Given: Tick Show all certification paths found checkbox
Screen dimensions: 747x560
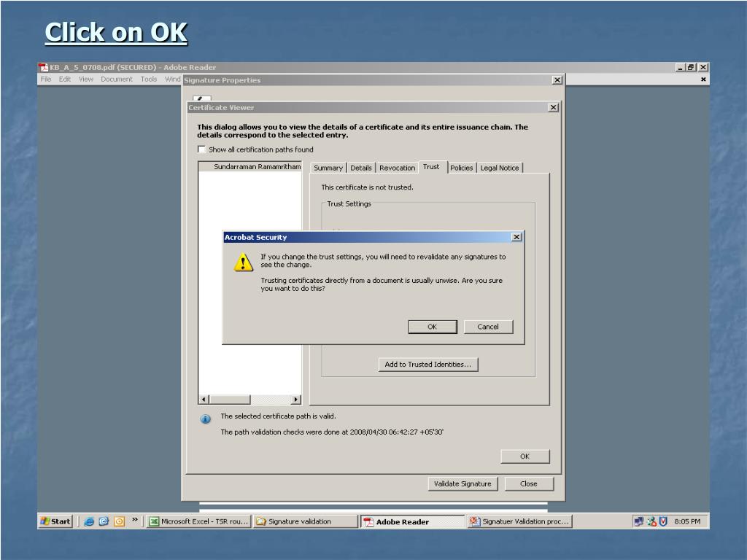Looking at the screenshot, I should pos(202,149).
